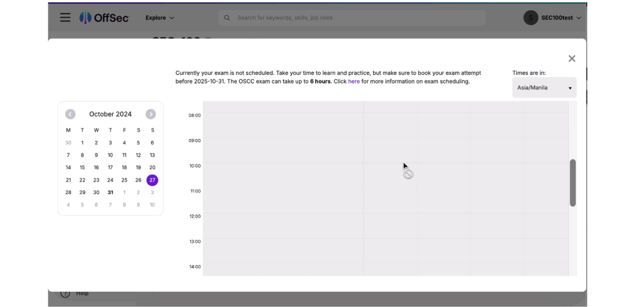The height and width of the screenshot is (307, 644).
Task: Go to previous month in calendar
Action: pyautogui.click(x=70, y=114)
